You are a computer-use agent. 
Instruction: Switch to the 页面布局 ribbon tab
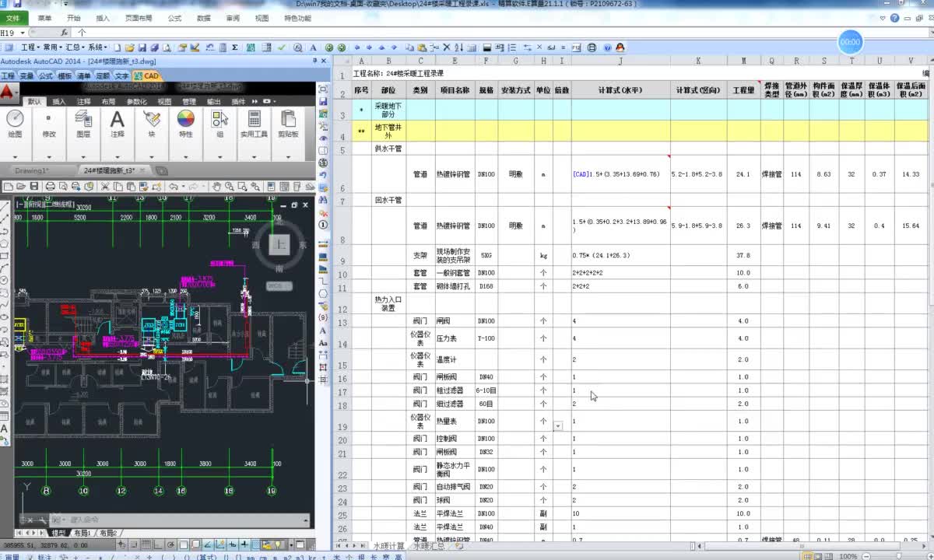(x=138, y=18)
